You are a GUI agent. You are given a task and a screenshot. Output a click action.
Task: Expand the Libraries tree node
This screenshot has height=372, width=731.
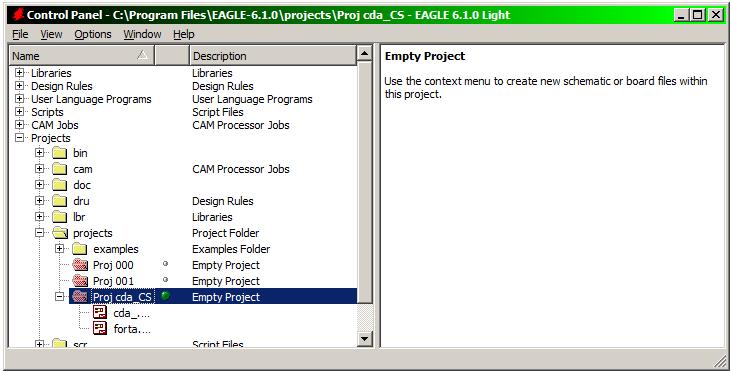(19, 73)
